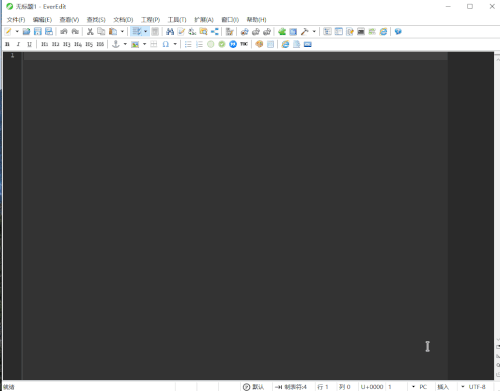Insert Heading 4 with H4 button
The height and width of the screenshot is (391, 500).
pos(78,44)
